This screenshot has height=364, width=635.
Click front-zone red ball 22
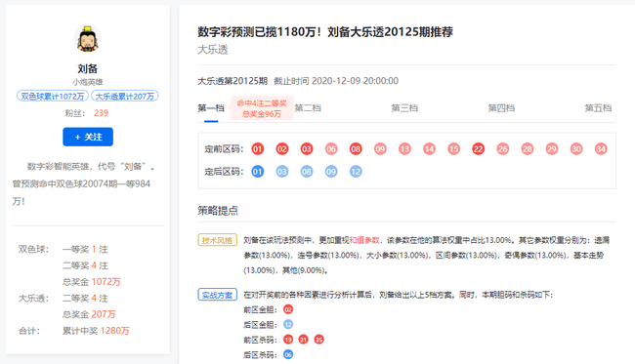[x=479, y=149]
